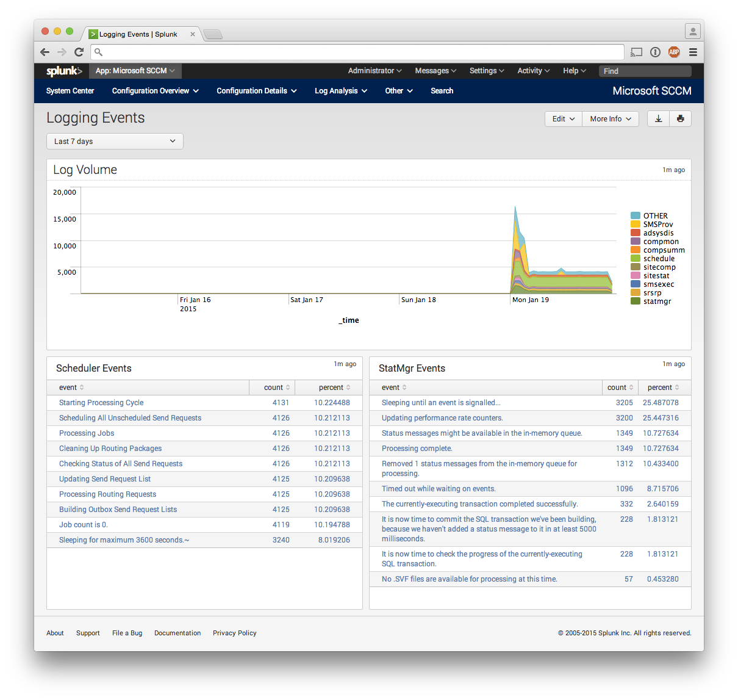Print the dashboard using printer icon

pos(680,118)
